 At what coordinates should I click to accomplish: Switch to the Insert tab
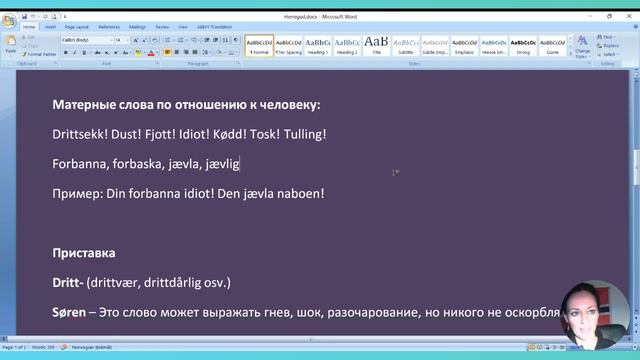pos(50,27)
